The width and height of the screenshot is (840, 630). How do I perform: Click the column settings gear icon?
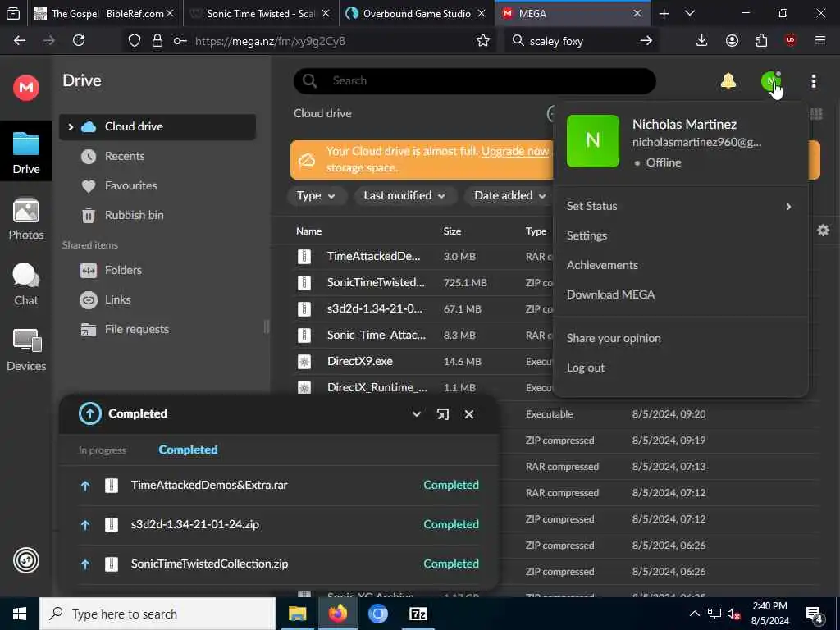[823, 231]
